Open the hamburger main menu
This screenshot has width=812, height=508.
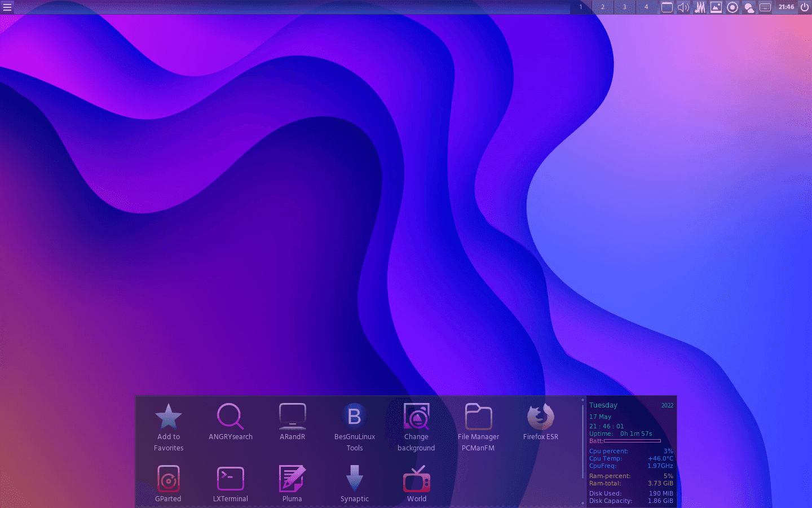[7, 7]
